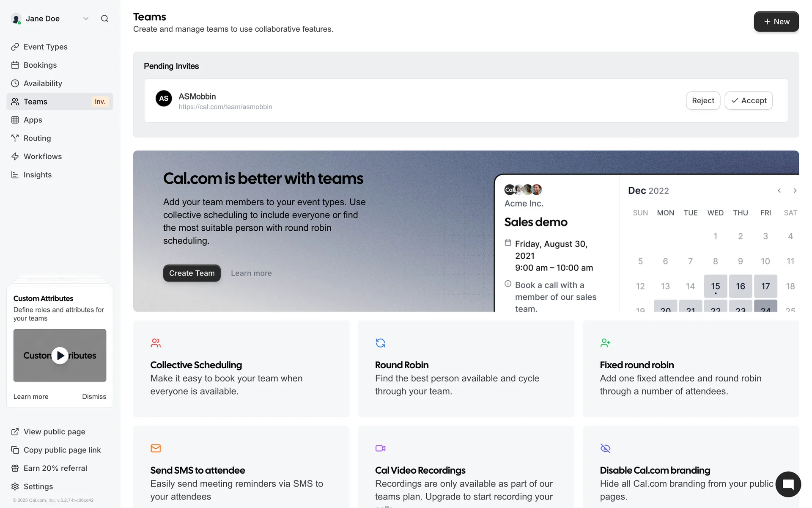The image size is (812, 508).
Task: Accept the ASMobbin team invite
Action: (749, 101)
